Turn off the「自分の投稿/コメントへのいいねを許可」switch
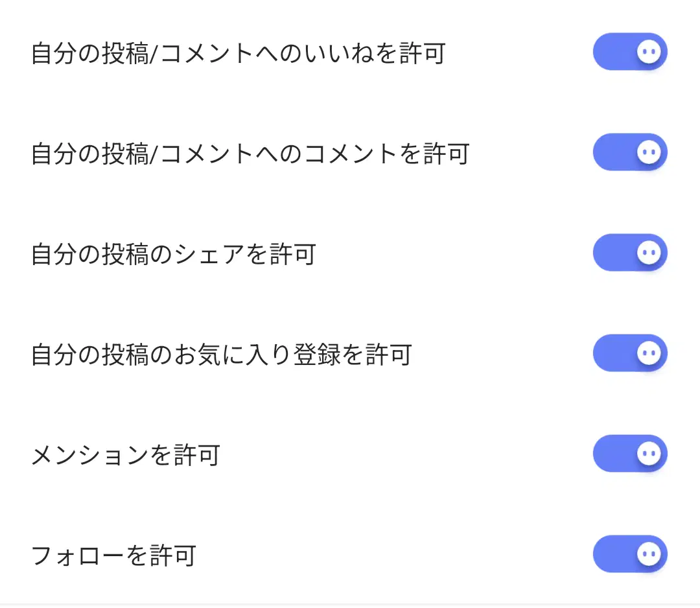This screenshot has height=608, width=700. click(630, 51)
